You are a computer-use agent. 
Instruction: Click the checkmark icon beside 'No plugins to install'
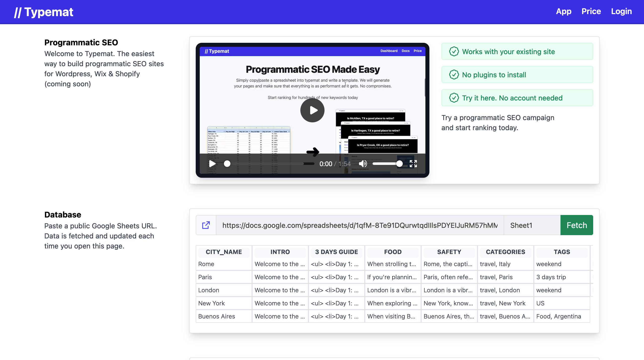(454, 75)
